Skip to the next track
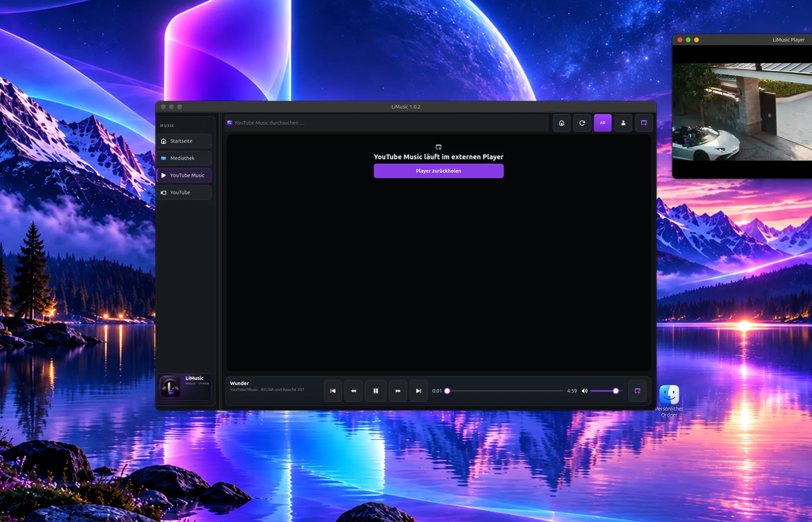Screen dimensions: 812x522 point(419,391)
